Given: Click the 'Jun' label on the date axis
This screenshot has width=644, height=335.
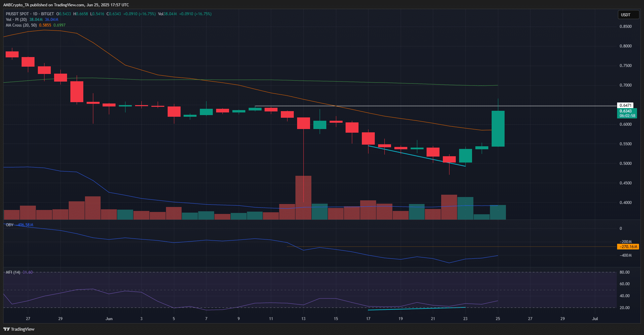Looking at the screenshot, I should (x=109, y=319).
